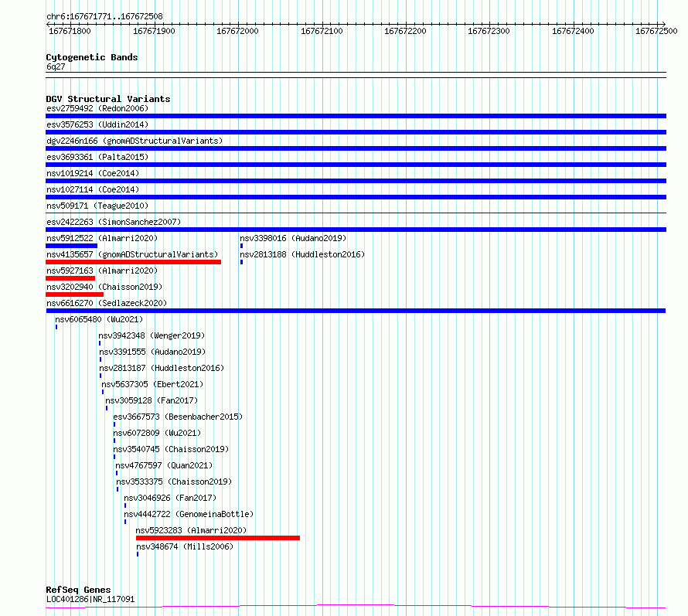This screenshot has width=688, height=616.
Task: Click nsv2813187 (Huddleston2016) label
Action: (x=162, y=368)
